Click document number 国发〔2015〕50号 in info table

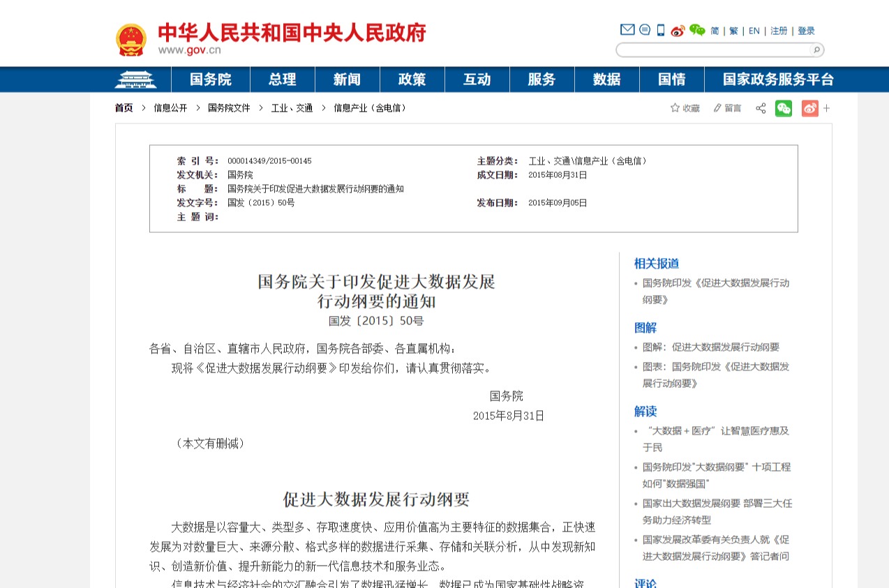pyautogui.click(x=261, y=203)
